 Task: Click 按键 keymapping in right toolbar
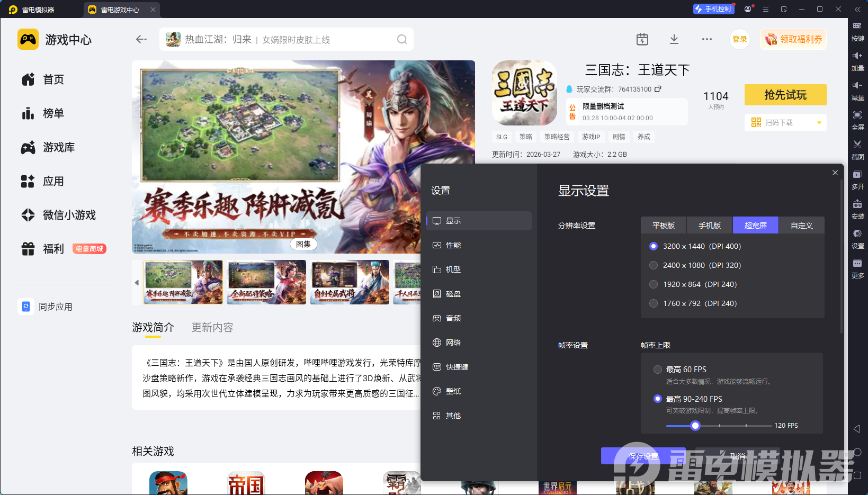point(857,32)
